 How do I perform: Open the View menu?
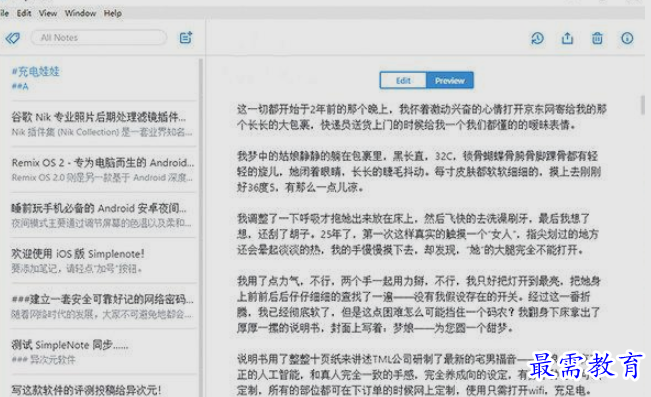pos(48,13)
